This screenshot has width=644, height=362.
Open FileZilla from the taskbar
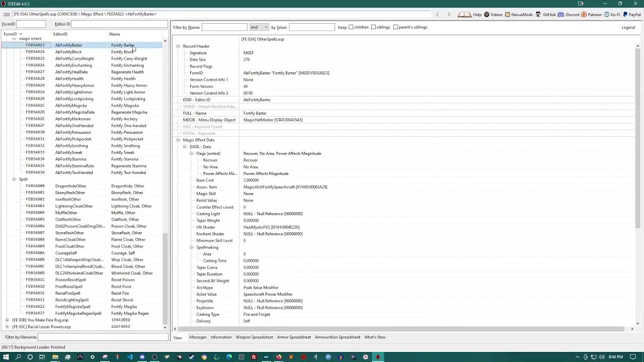pyautogui.click(x=254, y=357)
